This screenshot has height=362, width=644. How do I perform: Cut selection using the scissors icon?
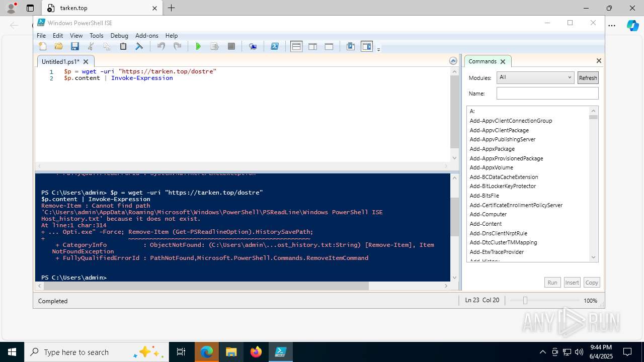pos(91,46)
